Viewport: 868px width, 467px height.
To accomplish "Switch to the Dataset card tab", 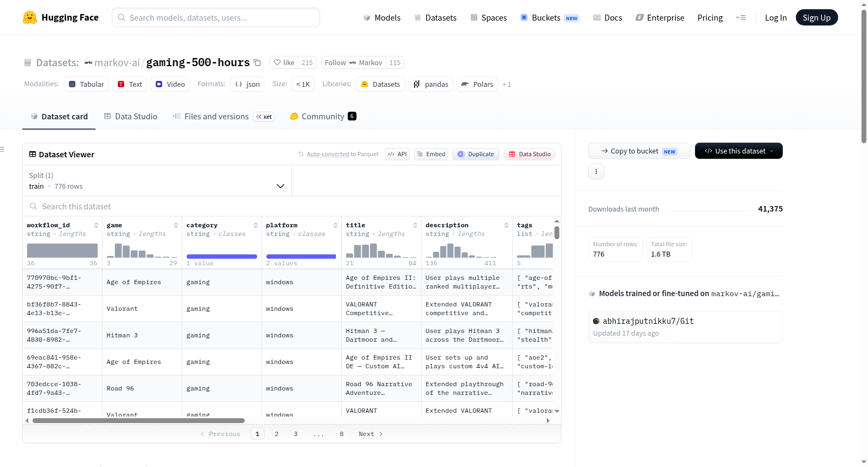I will click(x=59, y=116).
